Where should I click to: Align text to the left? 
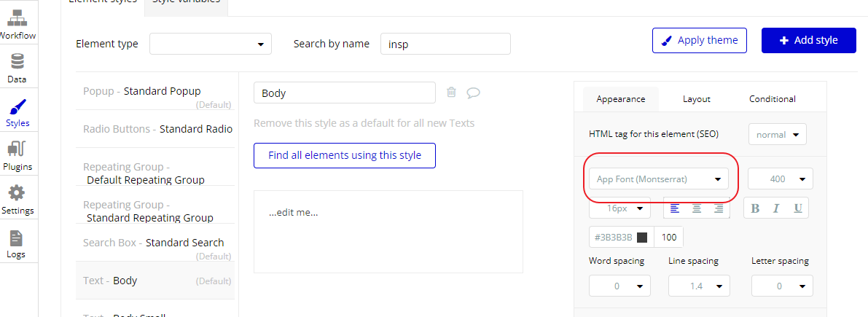tap(675, 208)
